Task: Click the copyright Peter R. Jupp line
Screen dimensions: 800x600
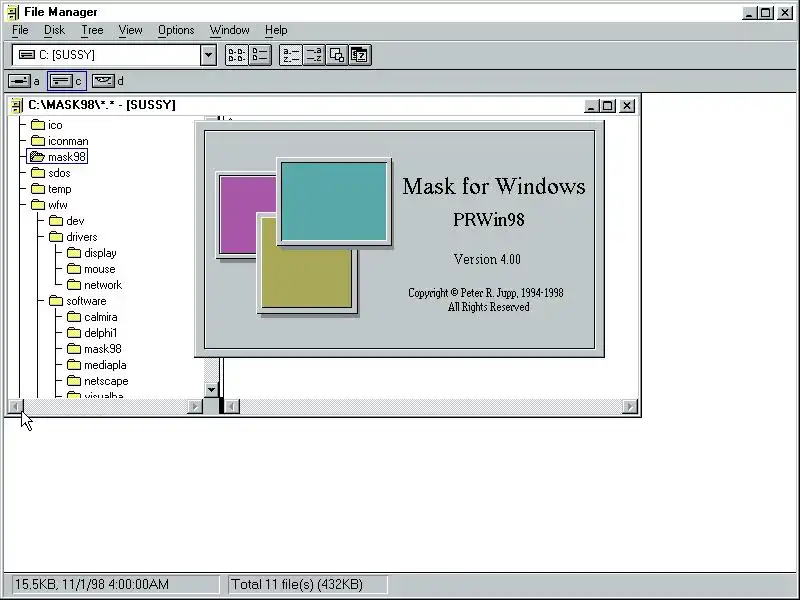Action: click(486, 293)
